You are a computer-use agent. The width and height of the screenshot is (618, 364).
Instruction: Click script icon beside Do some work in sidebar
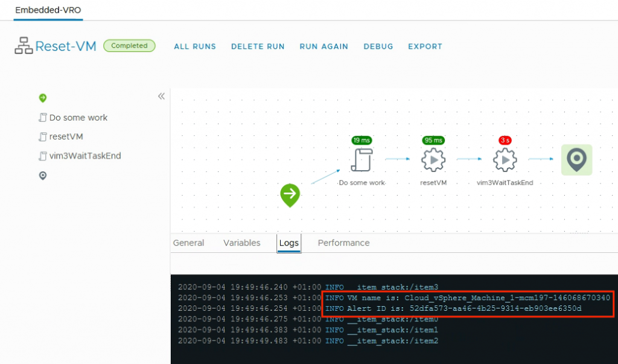click(x=43, y=118)
